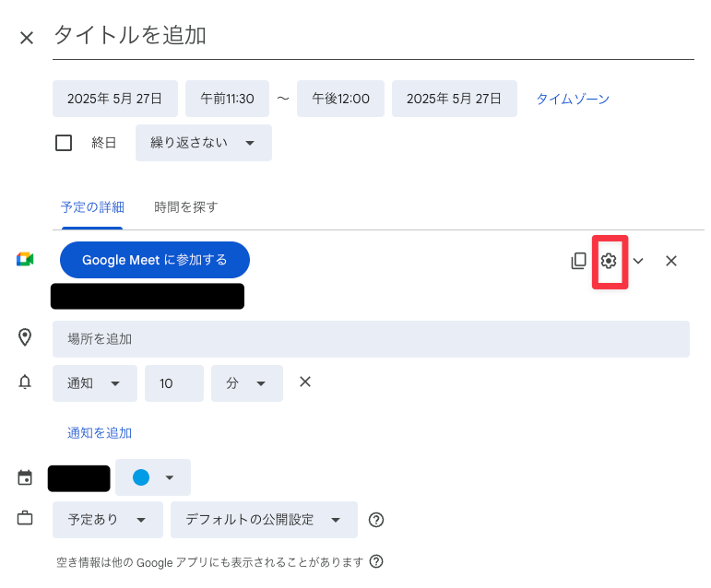
Task: Open the 通知 notification type dropdown
Action: coord(95,383)
